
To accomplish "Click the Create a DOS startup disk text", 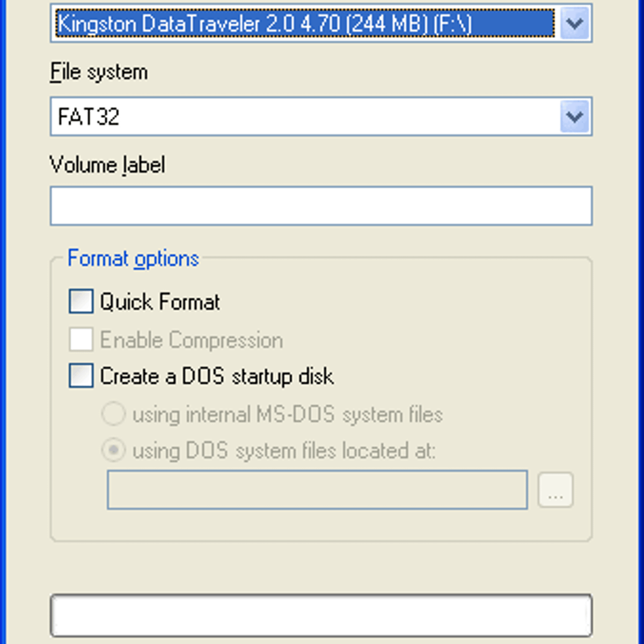I will point(217,376).
